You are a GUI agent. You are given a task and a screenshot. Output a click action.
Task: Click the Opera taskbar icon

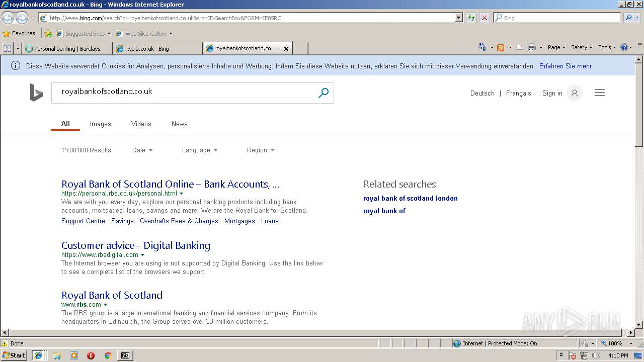pyautogui.click(x=91, y=355)
